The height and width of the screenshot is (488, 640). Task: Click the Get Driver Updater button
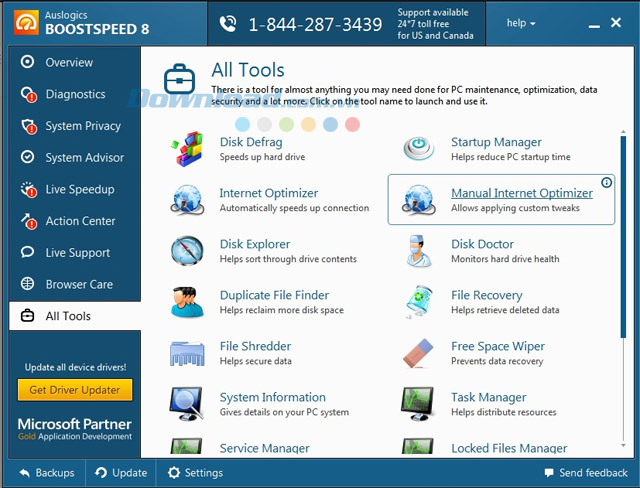pyautogui.click(x=75, y=390)
